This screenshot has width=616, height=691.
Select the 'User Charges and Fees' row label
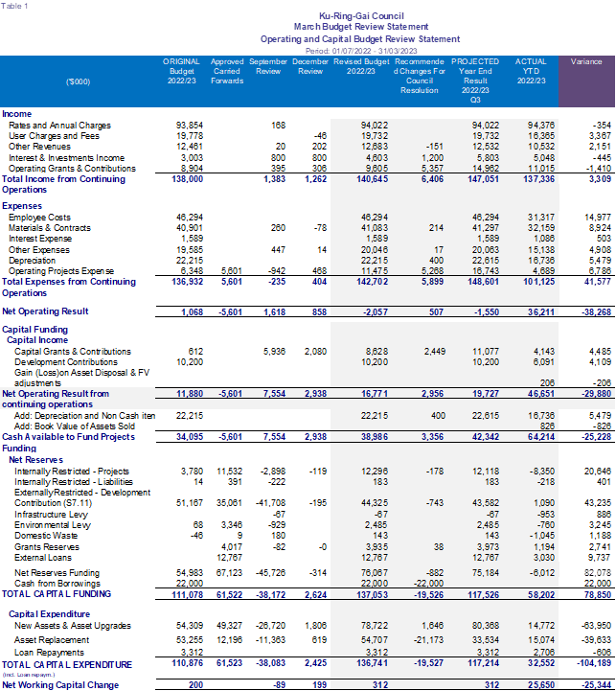click(54, 136)
